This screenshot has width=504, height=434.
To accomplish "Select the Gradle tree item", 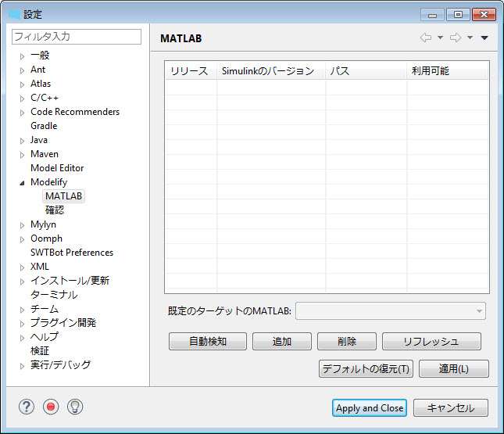I will (44, 126).
